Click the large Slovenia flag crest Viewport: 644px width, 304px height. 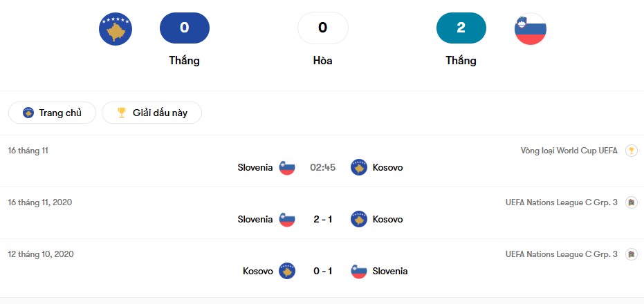pyautogui.click(x=531, y=29)
